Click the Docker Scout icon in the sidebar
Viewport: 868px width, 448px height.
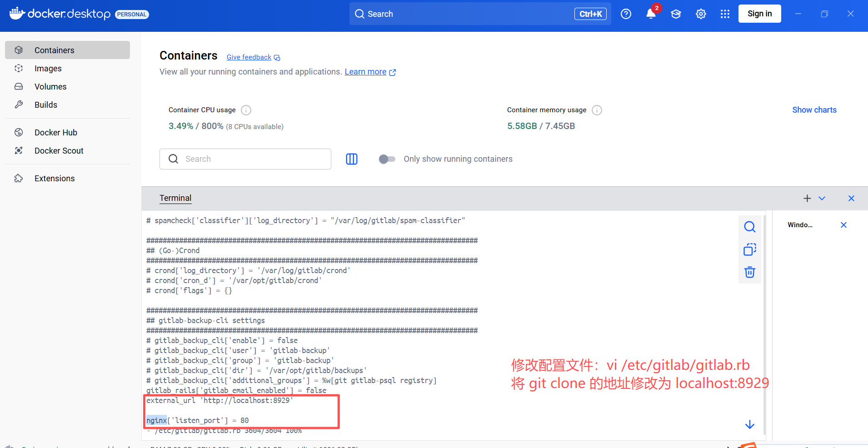[x=19, y=150]
